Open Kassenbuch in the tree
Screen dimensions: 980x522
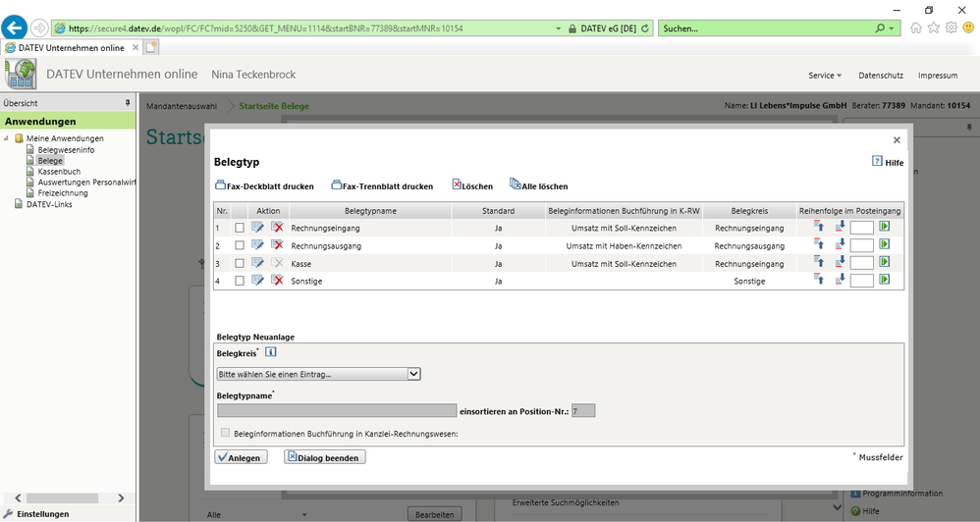click(59, 171)
